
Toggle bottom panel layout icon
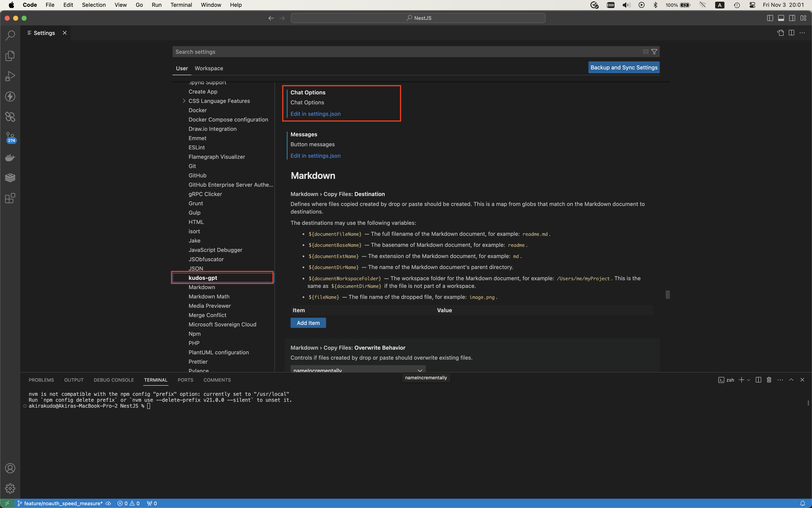pos(781,18)
